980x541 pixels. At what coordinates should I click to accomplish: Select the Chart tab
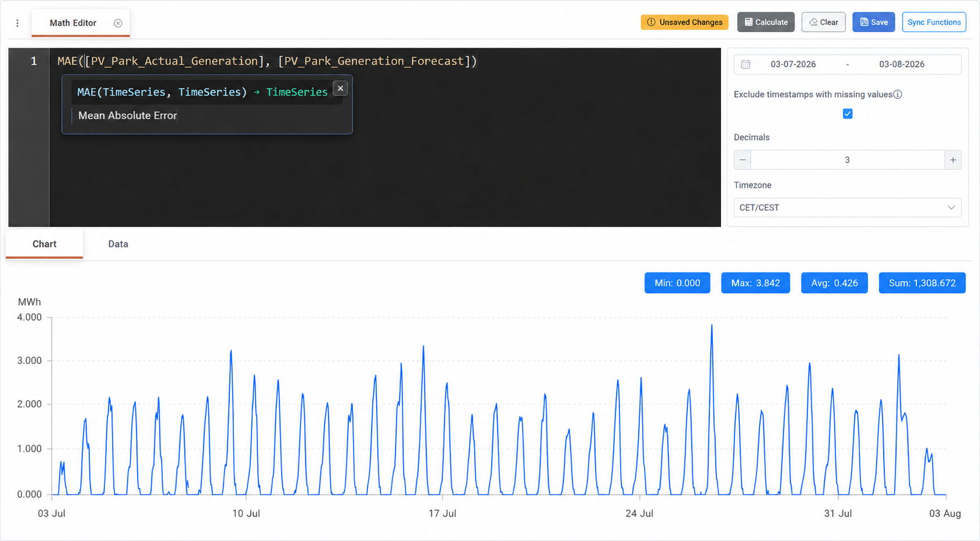pos(44,244)
